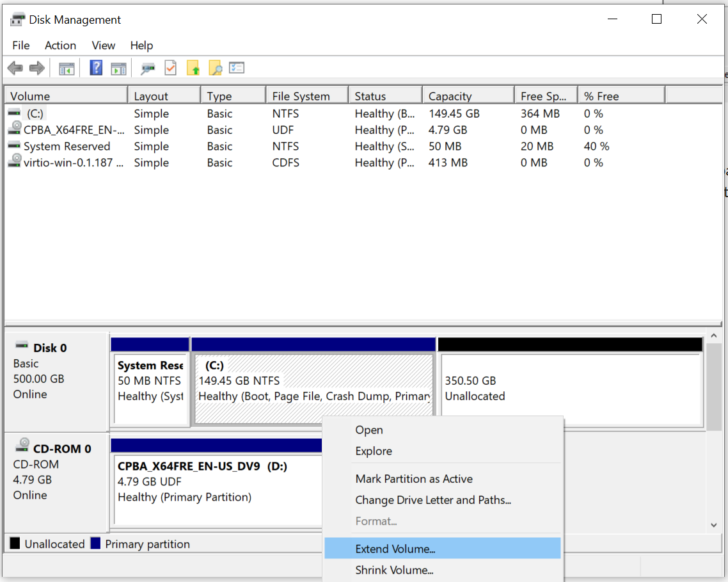Click the Back navigation arrow icon
The width and height of the screenshot is (728, 582).
click(15, 67)
